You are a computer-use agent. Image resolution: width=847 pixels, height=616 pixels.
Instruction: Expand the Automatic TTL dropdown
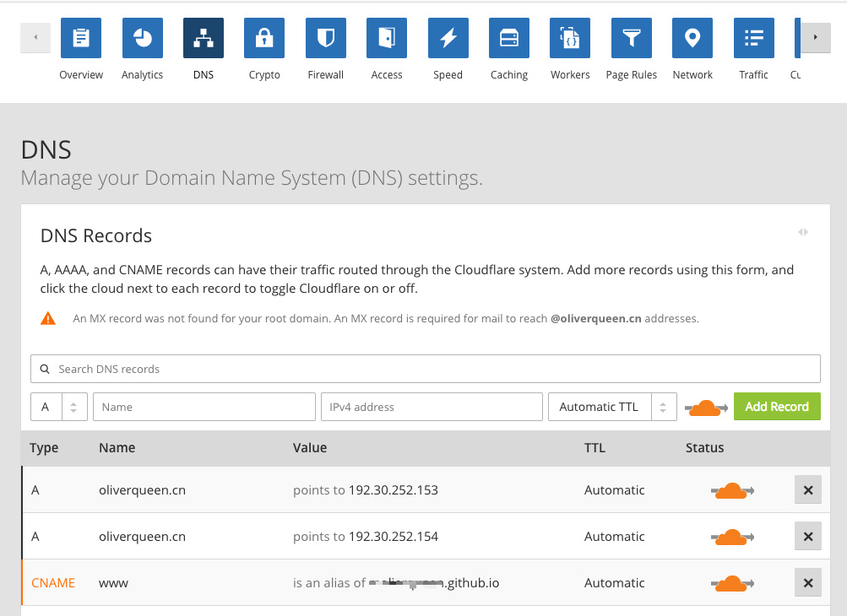[612, 407]
